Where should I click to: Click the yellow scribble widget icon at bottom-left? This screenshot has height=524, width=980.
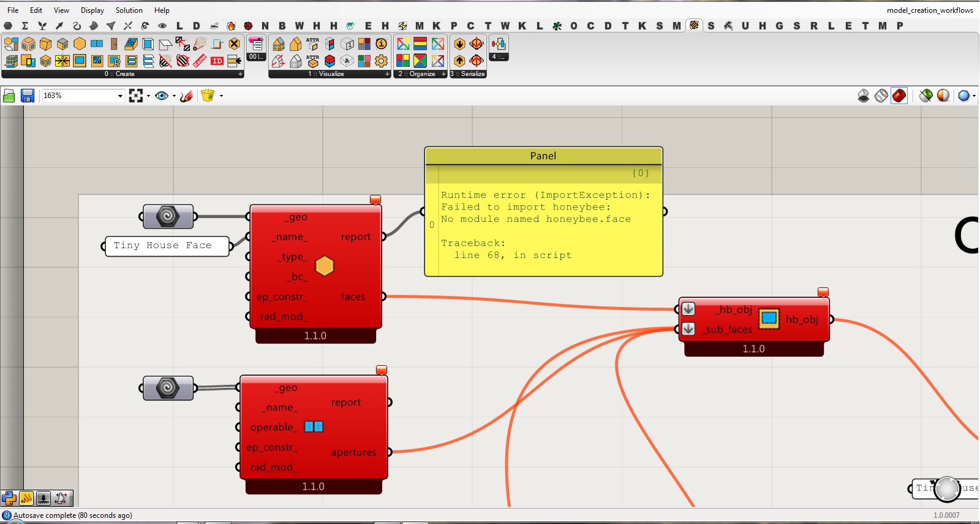[26, 498]
